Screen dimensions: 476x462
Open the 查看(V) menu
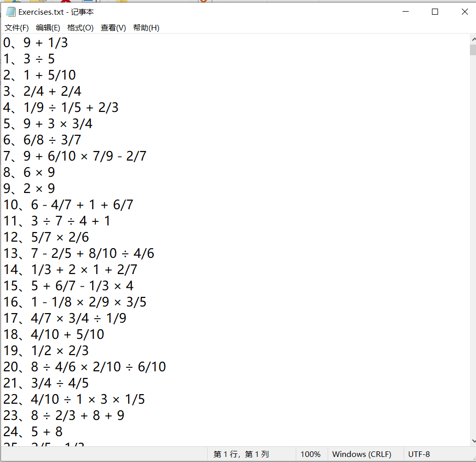(113, 28)
